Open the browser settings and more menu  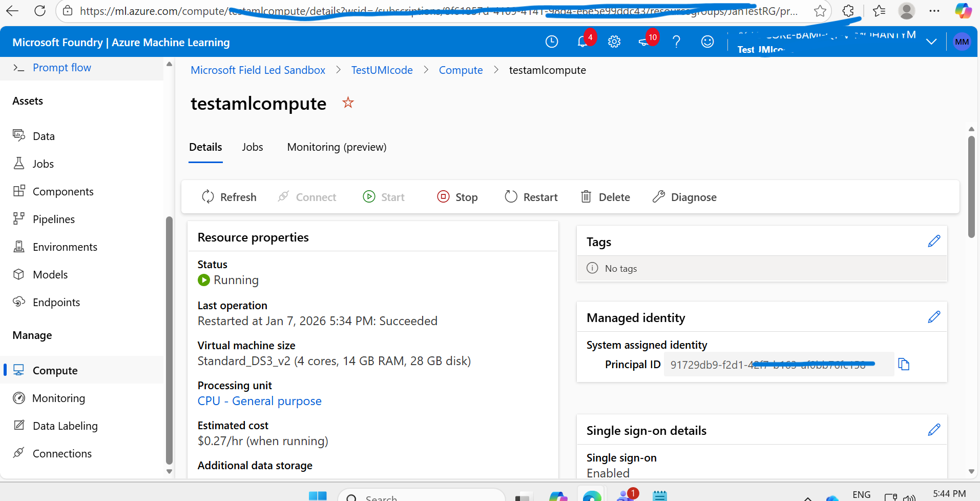(934, 11)
